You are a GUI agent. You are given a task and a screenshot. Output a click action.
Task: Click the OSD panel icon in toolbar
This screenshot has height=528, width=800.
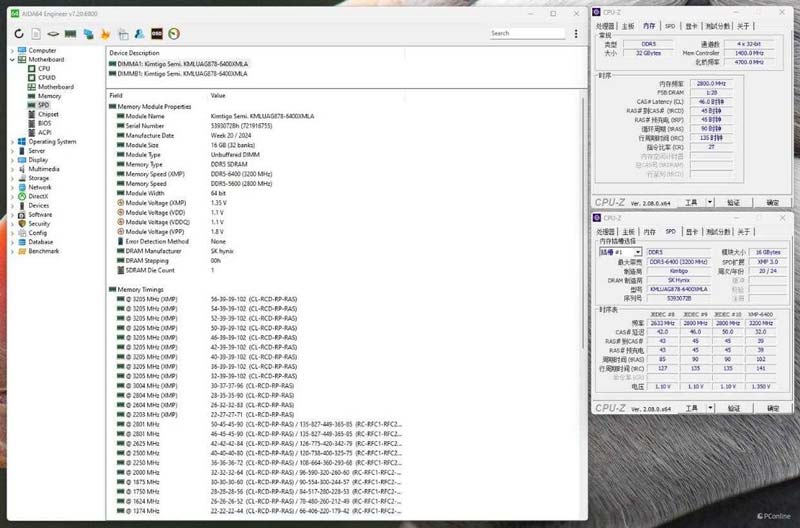pos(157,34)
